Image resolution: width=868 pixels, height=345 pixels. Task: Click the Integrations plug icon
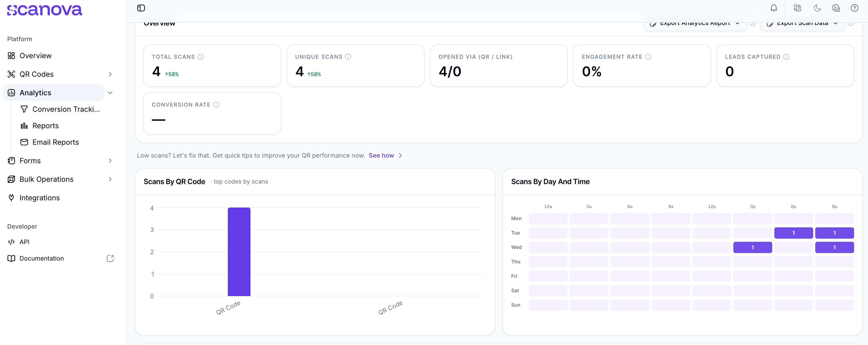pyautogui.click(x=11, y=198)
